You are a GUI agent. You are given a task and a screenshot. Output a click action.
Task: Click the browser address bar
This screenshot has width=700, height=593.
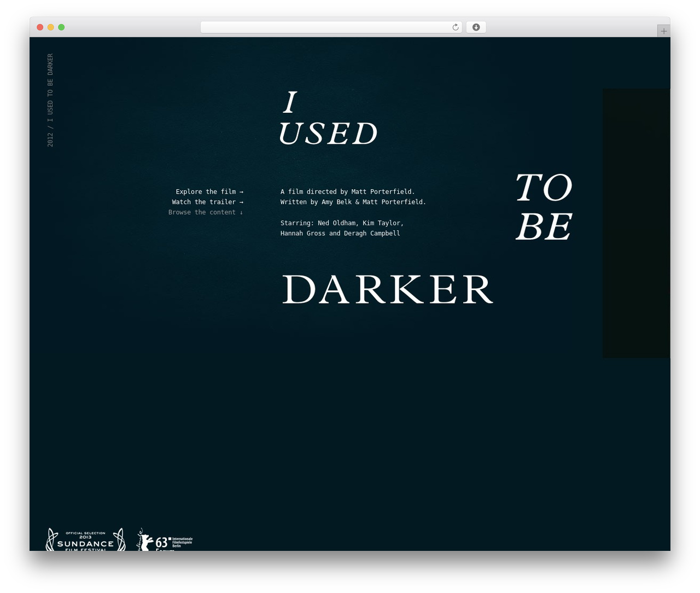pos(331,27)
